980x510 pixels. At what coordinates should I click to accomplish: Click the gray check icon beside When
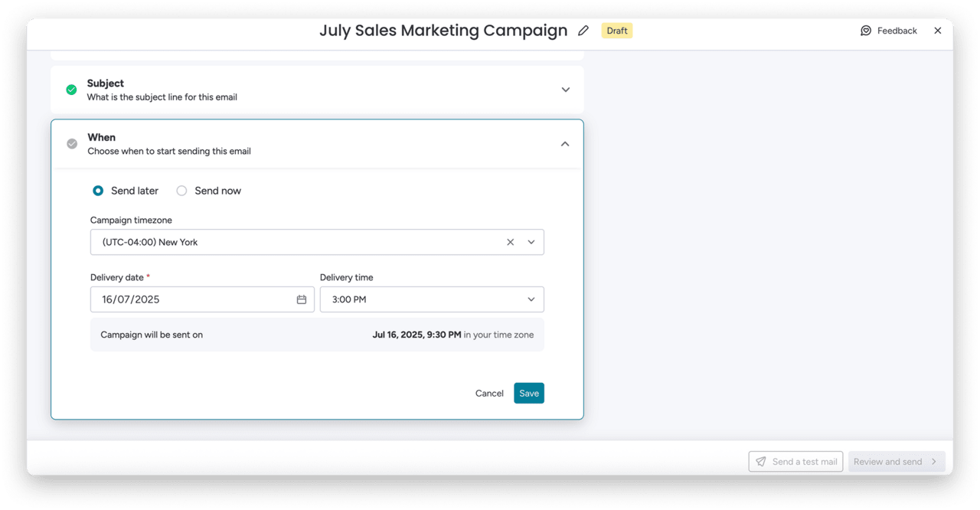click(72, 143)
